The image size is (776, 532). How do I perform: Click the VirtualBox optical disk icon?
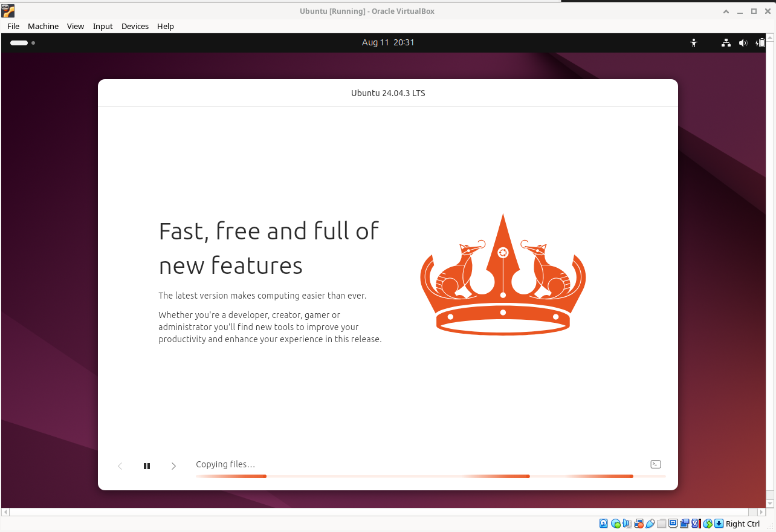click(x=615, y=524)
